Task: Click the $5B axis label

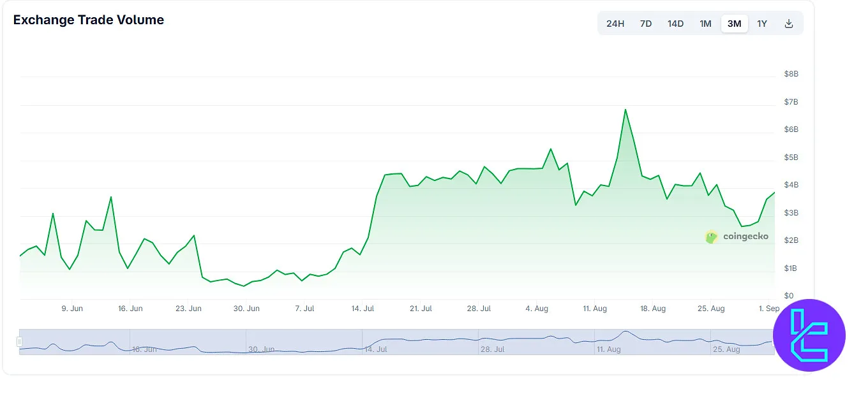Action: pos(791,157)
